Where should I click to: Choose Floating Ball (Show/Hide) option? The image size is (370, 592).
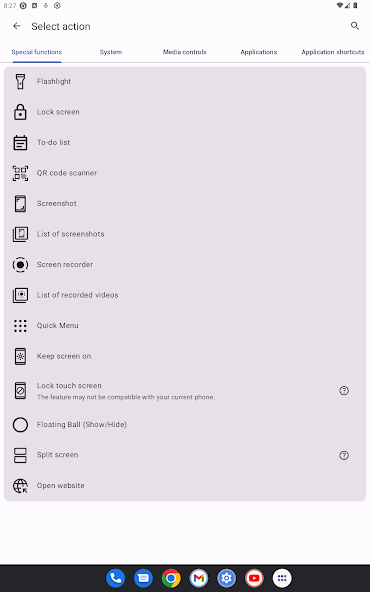(x=185, y=425)
